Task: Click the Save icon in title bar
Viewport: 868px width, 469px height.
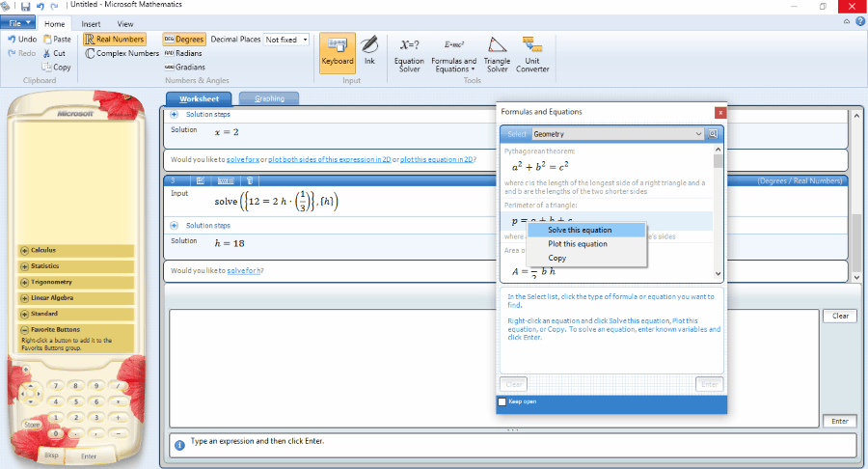Action: (25, 6)
